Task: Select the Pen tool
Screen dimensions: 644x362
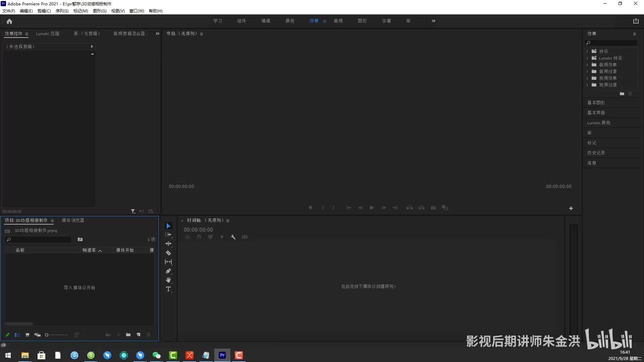Action: (x=169, y=271)
